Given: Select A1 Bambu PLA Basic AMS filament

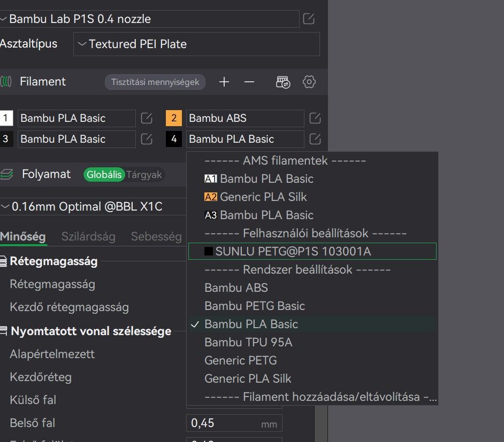Looking at the screenshot, I should click(x=312, y=179).
